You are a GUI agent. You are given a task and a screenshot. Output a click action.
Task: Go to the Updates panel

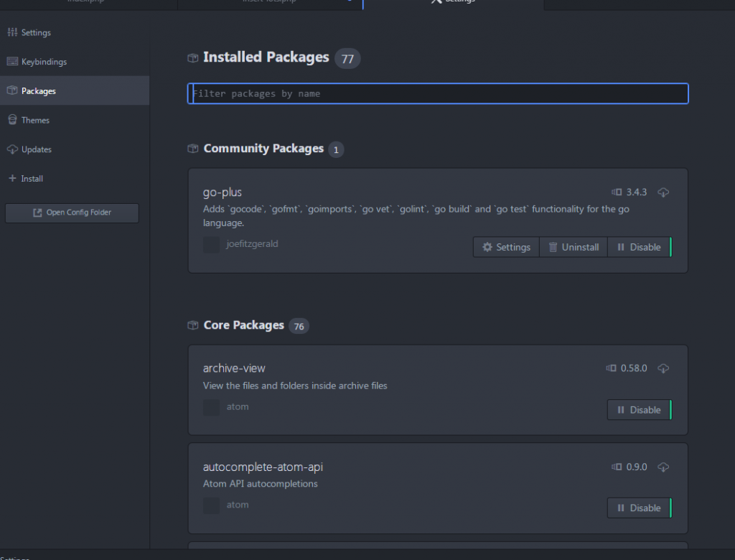click(37, 149)
